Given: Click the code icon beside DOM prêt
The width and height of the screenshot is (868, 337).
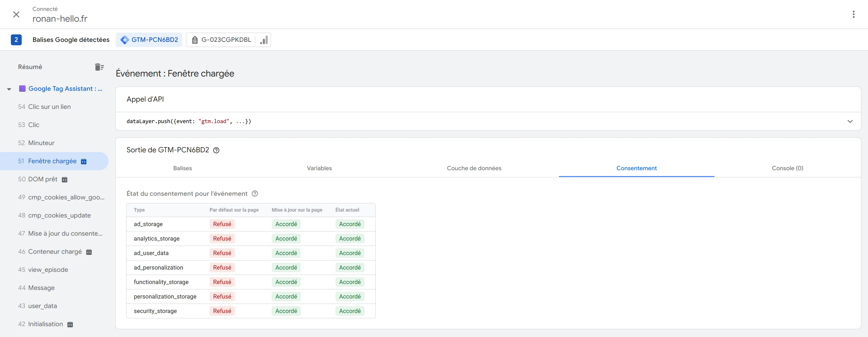Looking at the screenshot, I should [x=65, y=180].
